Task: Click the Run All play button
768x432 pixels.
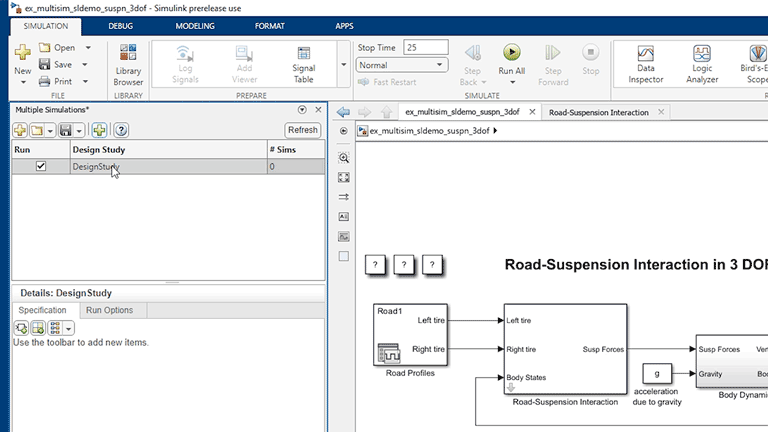Action: click(511, 54)
